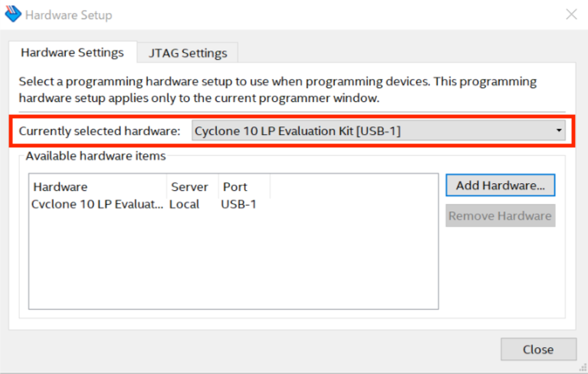Click the Remove Hardware button
This screenshot has height=374, width=588.
point(500,216)
